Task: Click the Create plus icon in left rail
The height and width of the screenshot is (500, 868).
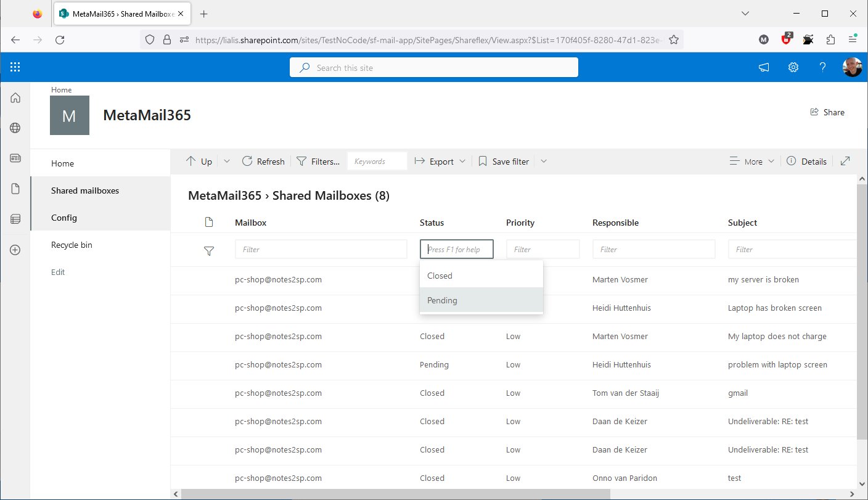Action: pos(15,250)
